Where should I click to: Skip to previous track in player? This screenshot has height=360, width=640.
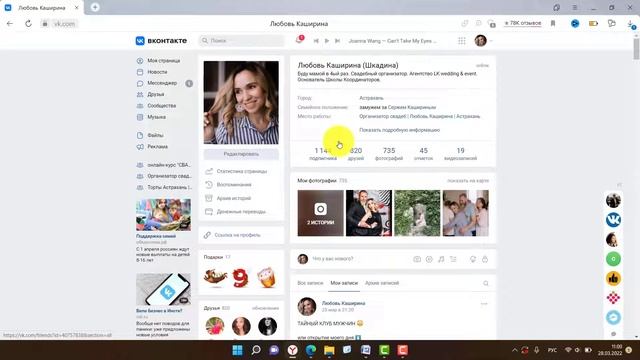coord(316,41)
